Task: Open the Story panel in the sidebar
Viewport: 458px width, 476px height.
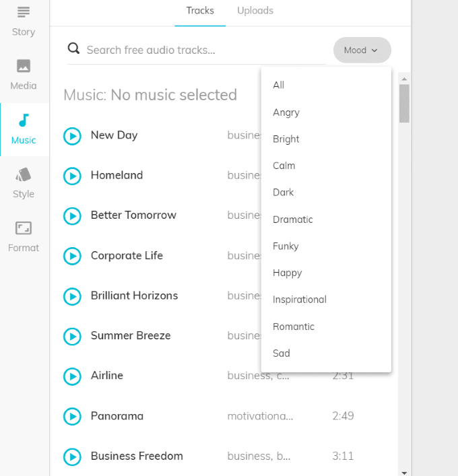Action: click(x=24, y=20)
